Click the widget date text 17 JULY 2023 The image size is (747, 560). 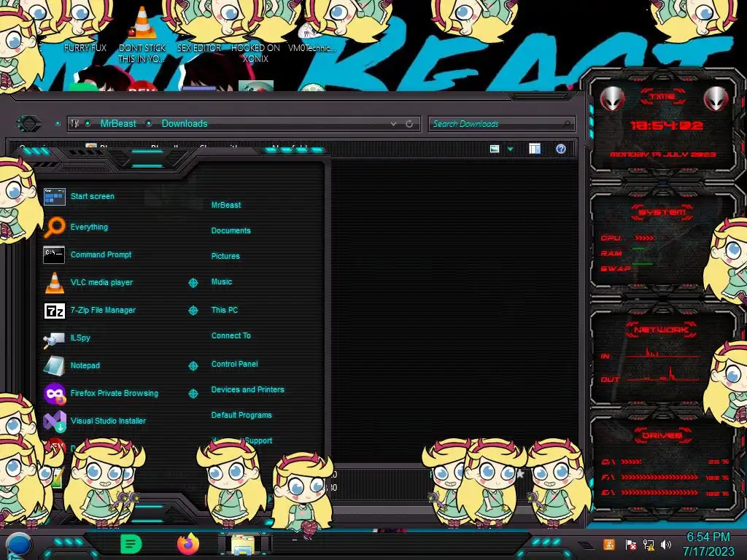coord(663,155)
